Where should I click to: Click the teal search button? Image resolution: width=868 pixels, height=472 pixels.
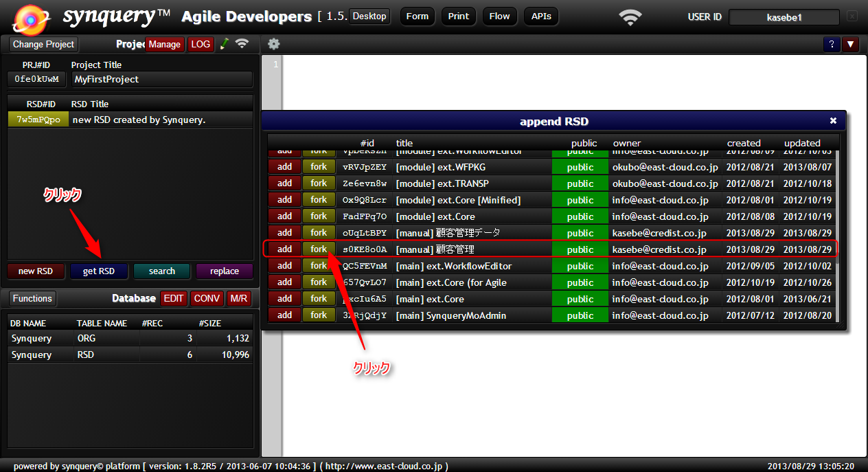pos(162,271)
